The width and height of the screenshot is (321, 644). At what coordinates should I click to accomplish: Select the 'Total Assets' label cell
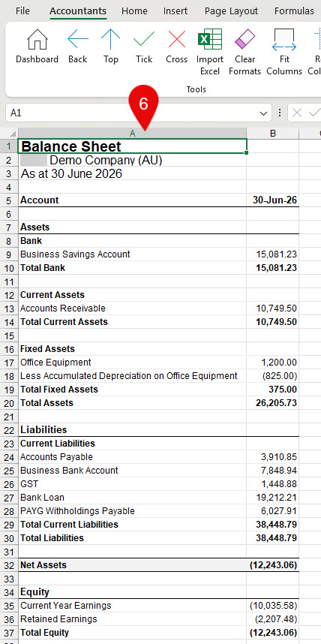click(132, 403)
